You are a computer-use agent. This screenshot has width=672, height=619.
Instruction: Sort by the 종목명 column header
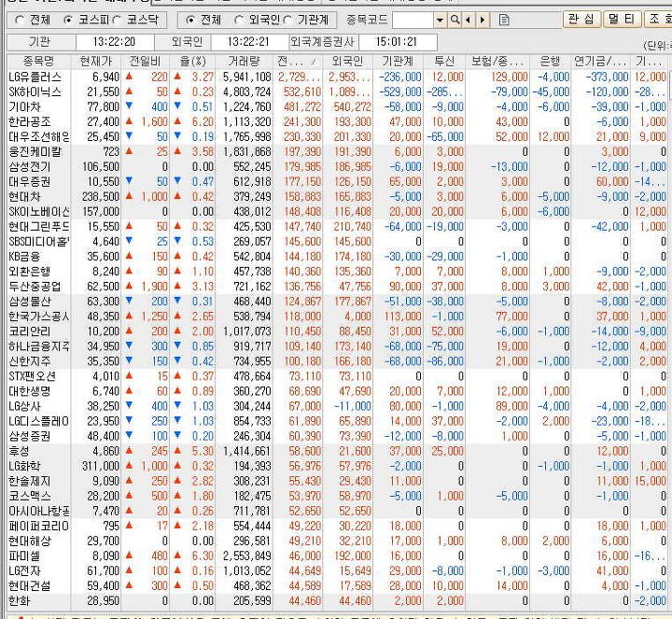[x=38, y=61]
